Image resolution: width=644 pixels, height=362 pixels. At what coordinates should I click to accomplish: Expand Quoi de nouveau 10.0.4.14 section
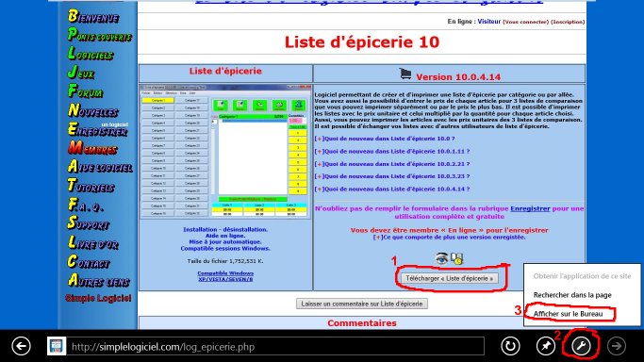(392, 189)
